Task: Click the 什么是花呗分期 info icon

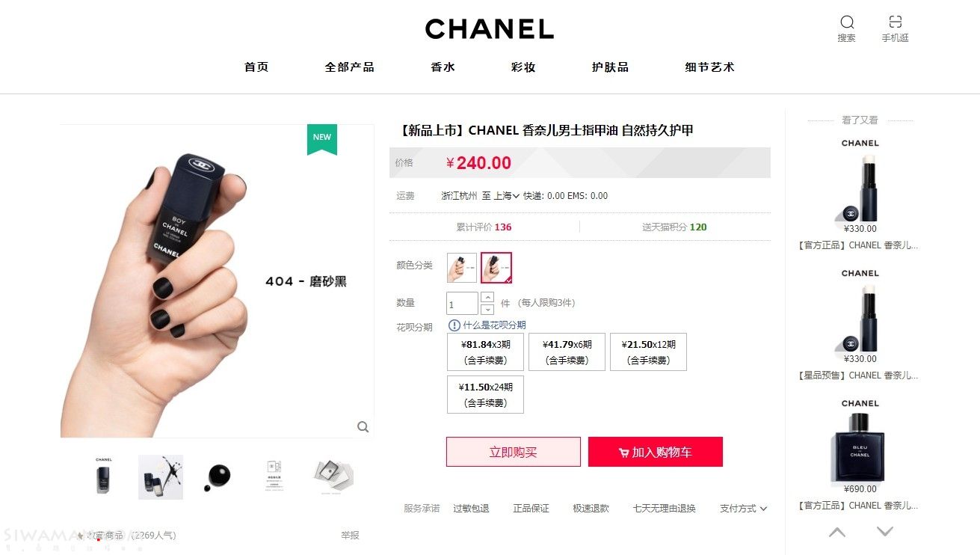Action: tap(454, 325)
